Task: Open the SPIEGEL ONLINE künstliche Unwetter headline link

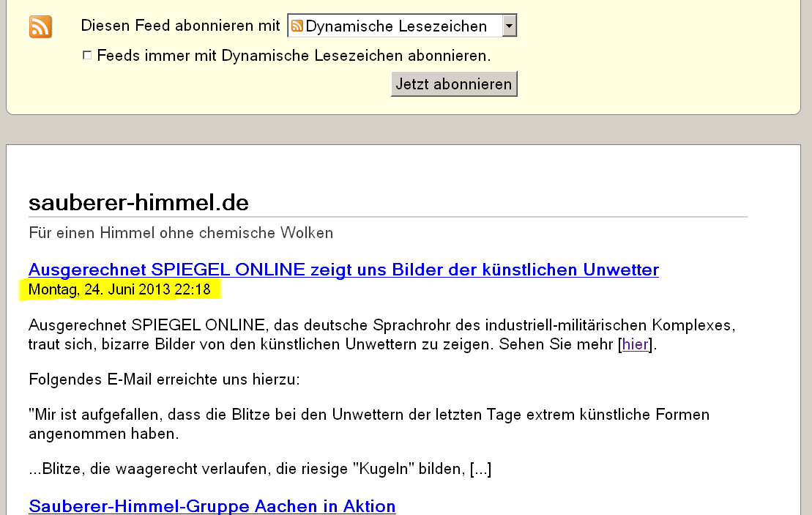Action: click(343, 270)
